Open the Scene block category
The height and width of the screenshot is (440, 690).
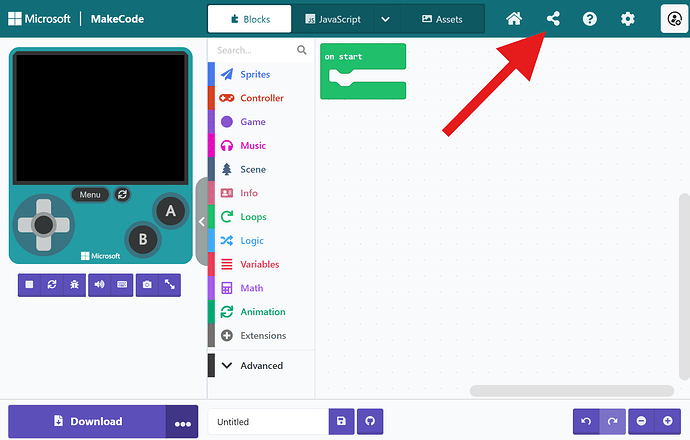tap(261, 169)
